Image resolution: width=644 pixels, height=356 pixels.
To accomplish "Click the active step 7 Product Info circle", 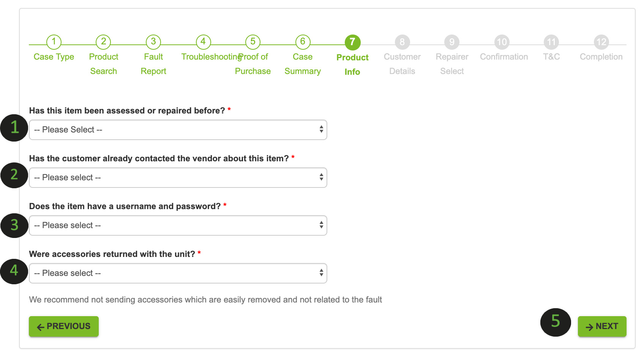I will 352,42.
